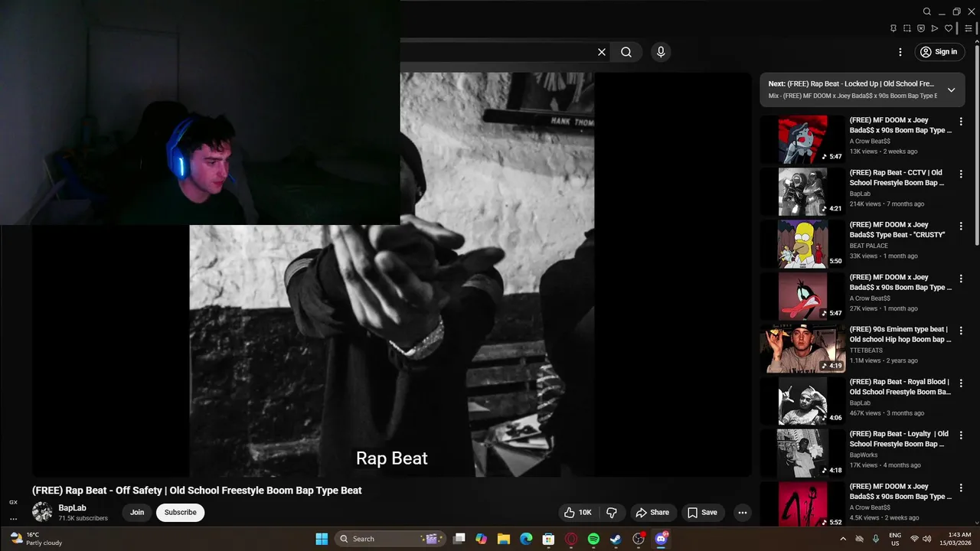Screen dimensions: 980x551
Task: Open Task View on the taskbar
Action: [459, 539]
